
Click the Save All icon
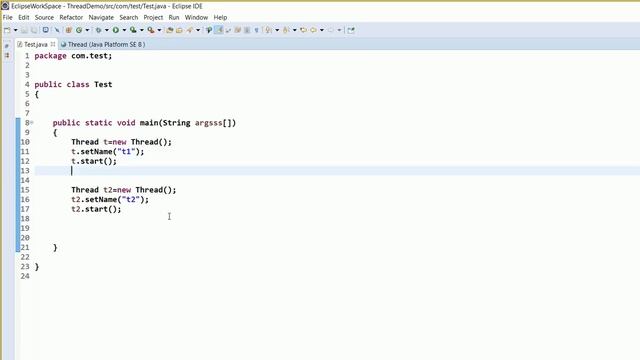tap(34, 30)
